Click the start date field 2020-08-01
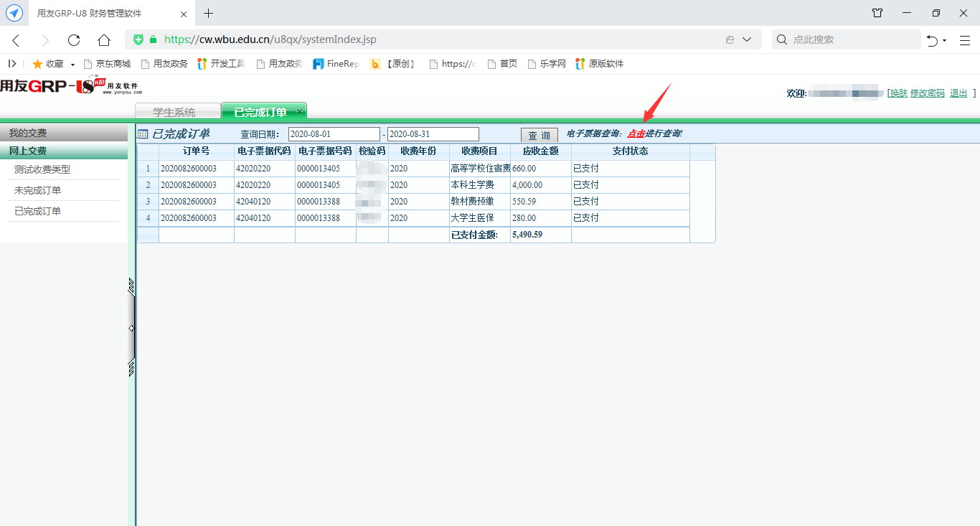 coord(334,134)
